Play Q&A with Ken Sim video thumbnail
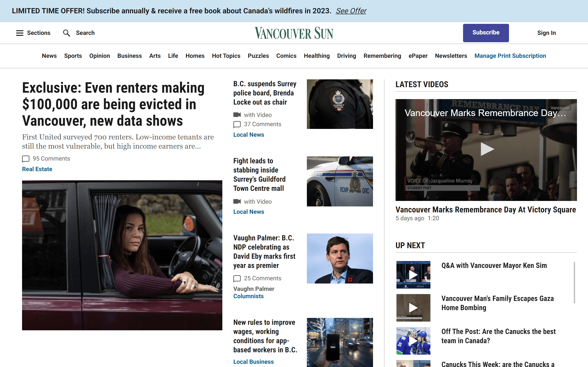Screen dimensions: 588x367 coord(413,275)
